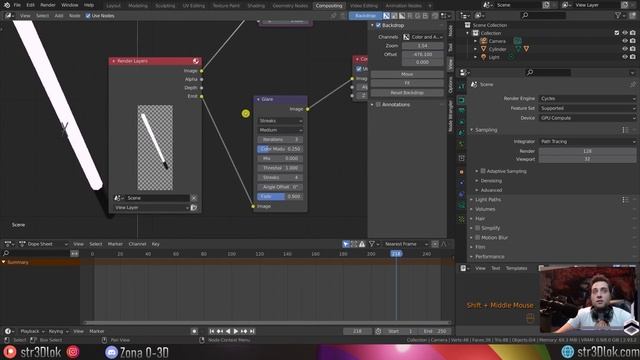The width and height of the screenshot is (640, 360).
Task: Click the backdrop Move button
Action: point(407,74)
